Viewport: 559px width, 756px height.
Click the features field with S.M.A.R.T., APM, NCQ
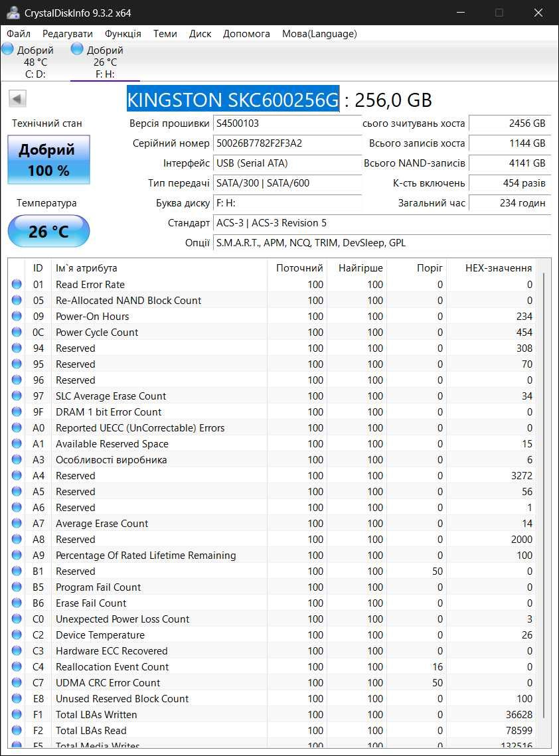[382, 242]
